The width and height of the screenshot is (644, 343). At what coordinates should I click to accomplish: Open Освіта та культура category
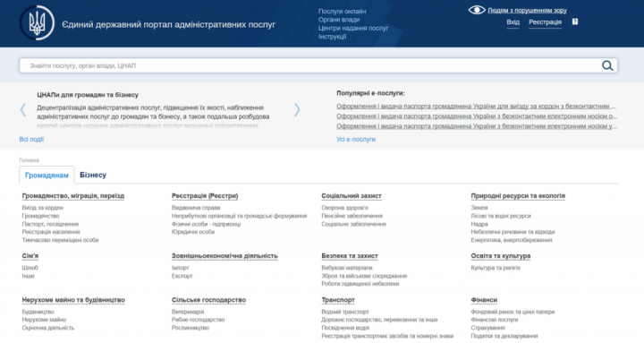pos(501,256)
